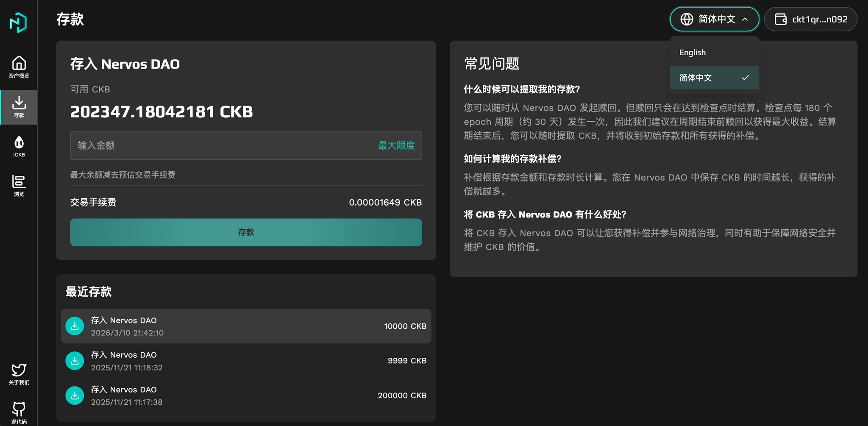Click the 200000 CKB amount
This screenshot has height=426, width=868.
402,395
